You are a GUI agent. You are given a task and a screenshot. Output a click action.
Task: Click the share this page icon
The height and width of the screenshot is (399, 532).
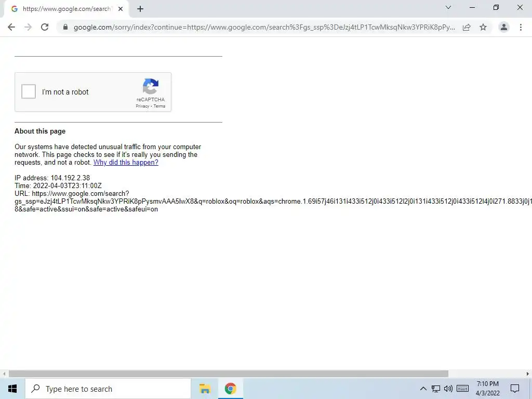[467, 27]
